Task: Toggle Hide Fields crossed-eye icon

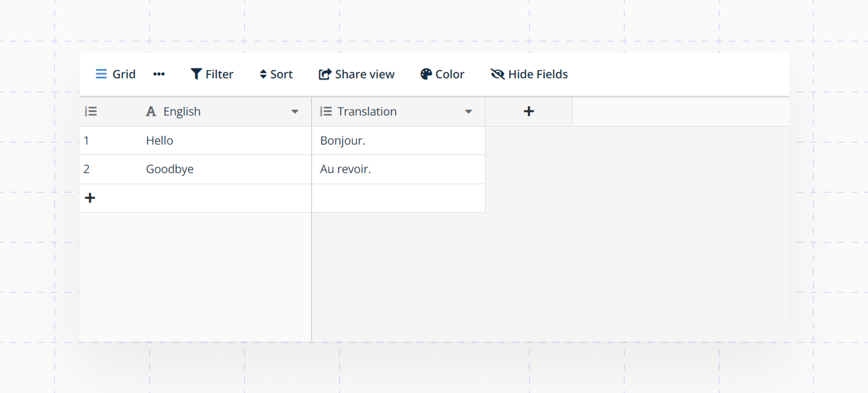Action: 497,74
